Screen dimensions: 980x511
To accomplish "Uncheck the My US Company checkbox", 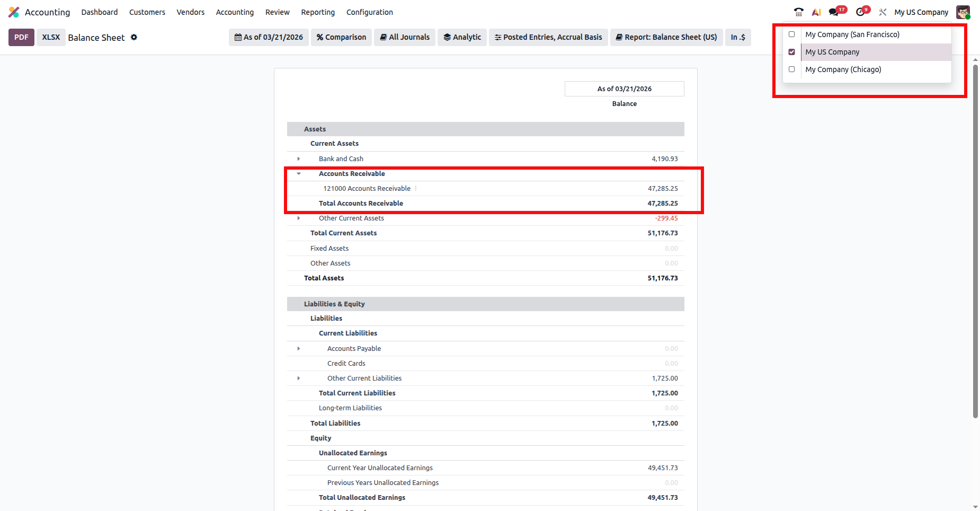I will (792, 52).
